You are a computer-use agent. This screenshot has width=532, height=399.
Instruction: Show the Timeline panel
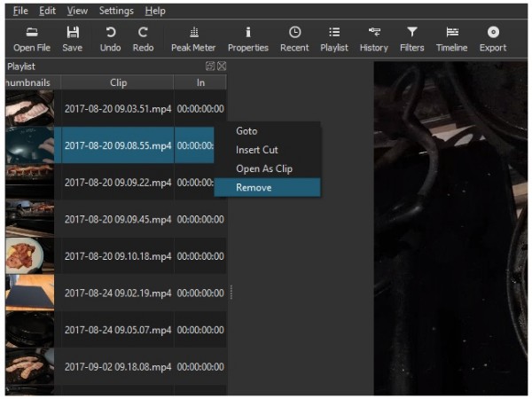click(x=452, y=39)
